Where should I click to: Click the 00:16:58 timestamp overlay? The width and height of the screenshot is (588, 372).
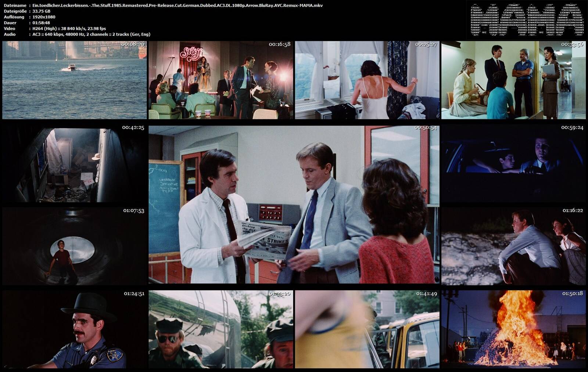point(280,44)
